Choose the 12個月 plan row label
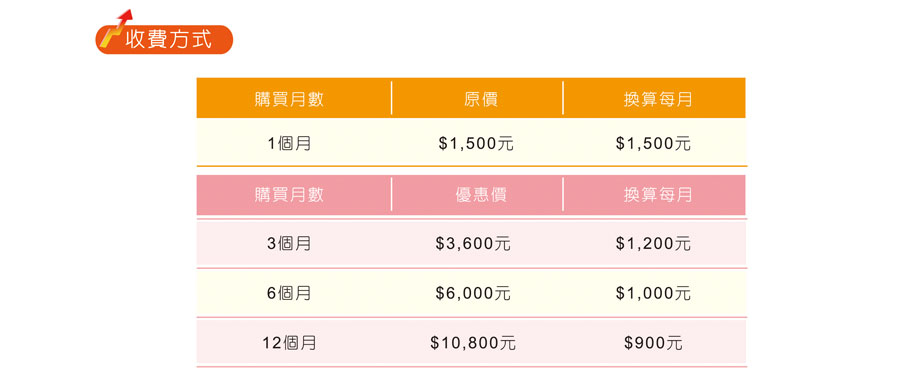Screen dimensions: 900x381 pyautogui.click(x=289, y=343)
